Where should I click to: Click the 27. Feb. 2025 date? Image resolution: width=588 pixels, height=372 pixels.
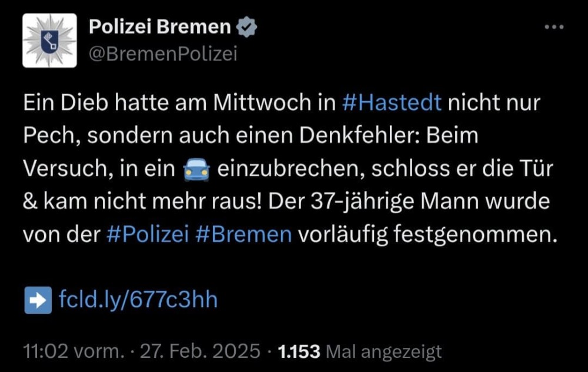click(x=200, y=351)
